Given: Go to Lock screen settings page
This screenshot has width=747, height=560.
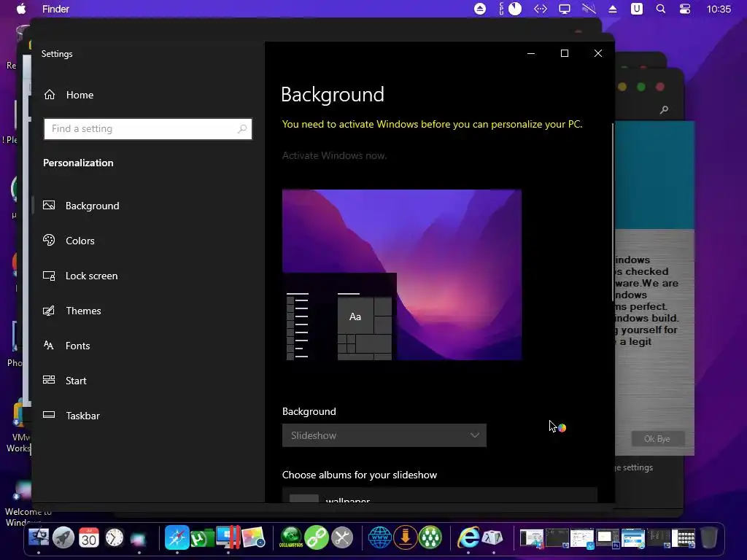Looking at the screenshot, I should coord(91,276).
